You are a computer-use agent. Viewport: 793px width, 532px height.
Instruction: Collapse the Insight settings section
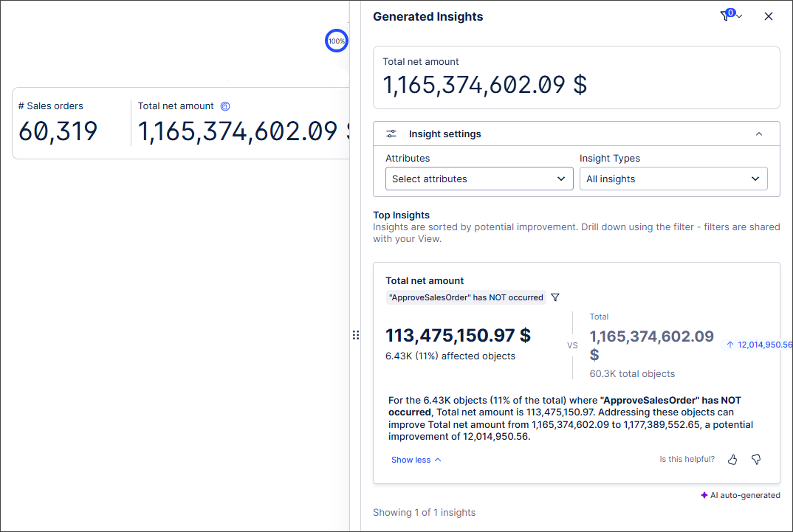click(758, 134)
